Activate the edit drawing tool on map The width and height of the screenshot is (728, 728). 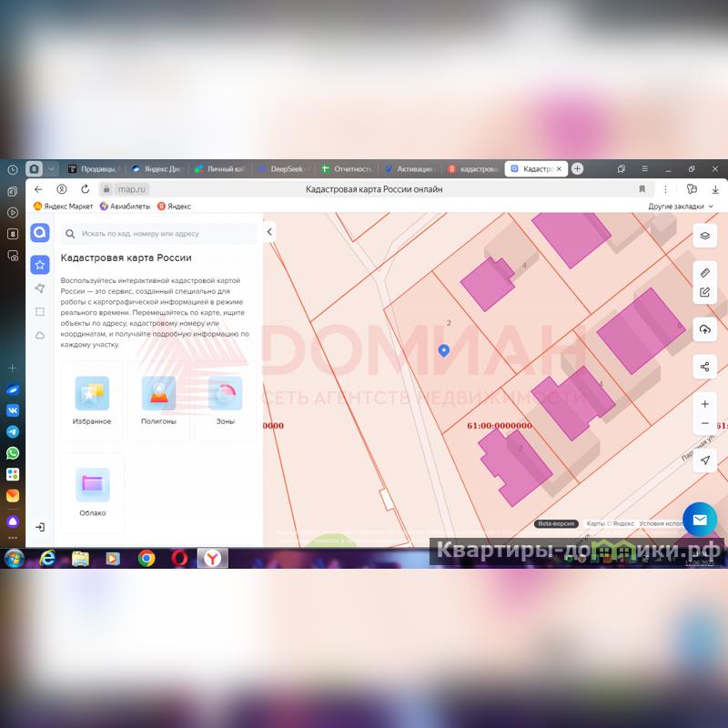[704, 293]
